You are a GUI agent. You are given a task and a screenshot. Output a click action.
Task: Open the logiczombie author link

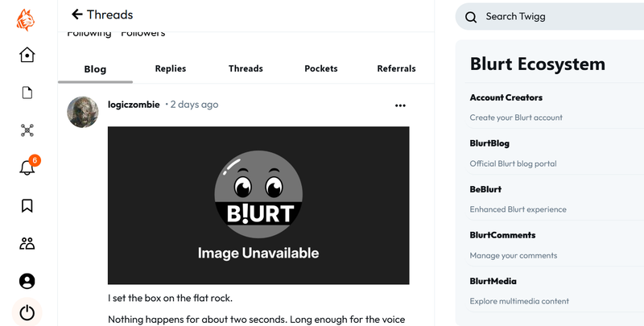[134, 105]
